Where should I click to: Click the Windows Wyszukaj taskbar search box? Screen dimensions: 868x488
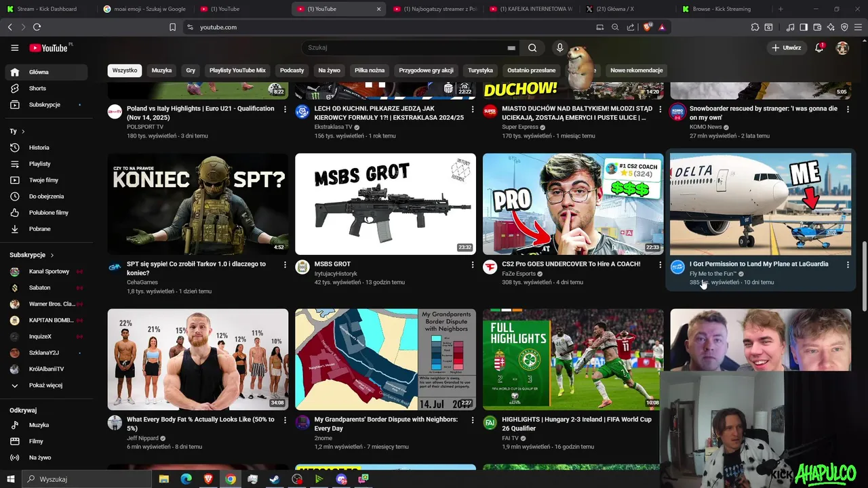[x=87, y=479]
